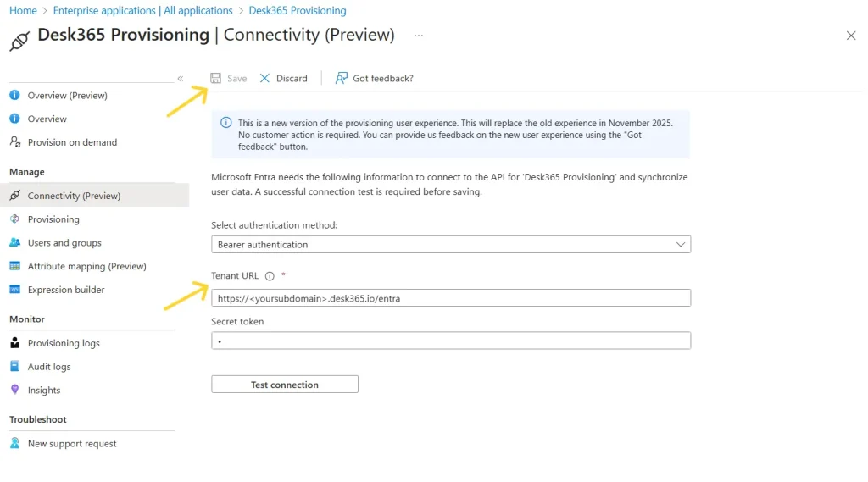Click the Users and groups people icon
The height and width of the screenshot is (482, 868).
click(15, 242)
